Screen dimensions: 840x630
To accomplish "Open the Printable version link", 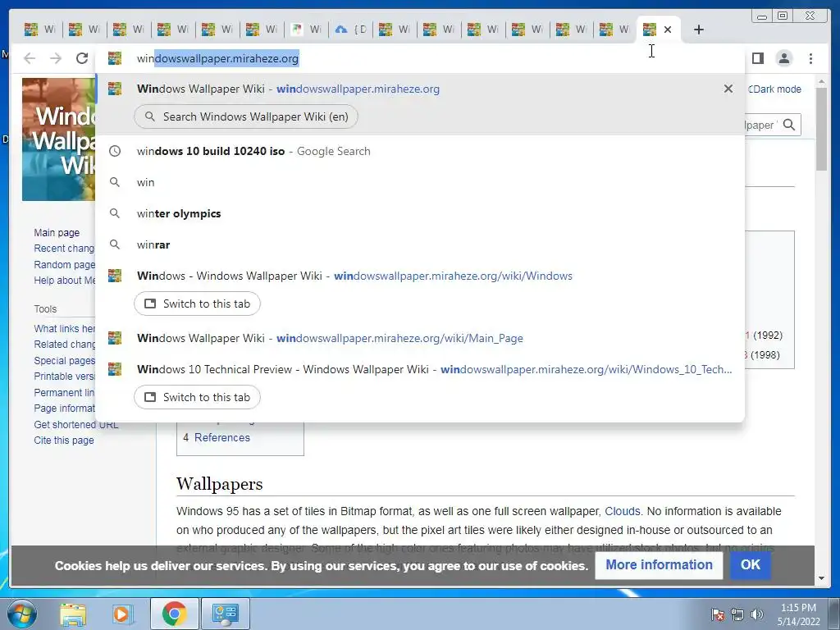I will tap(64, 376).
